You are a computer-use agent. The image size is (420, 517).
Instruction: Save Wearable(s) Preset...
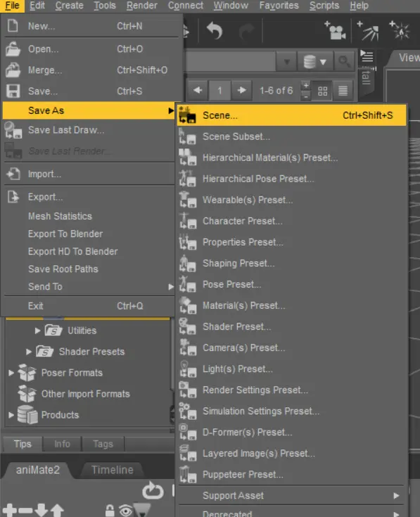click(x=292, y=200)
